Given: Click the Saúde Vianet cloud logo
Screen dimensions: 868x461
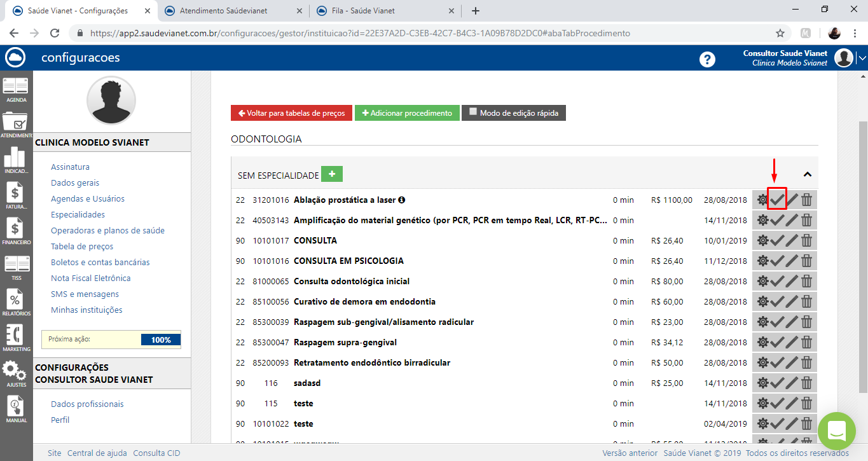Looking at the screenshot, I should 15,58.
